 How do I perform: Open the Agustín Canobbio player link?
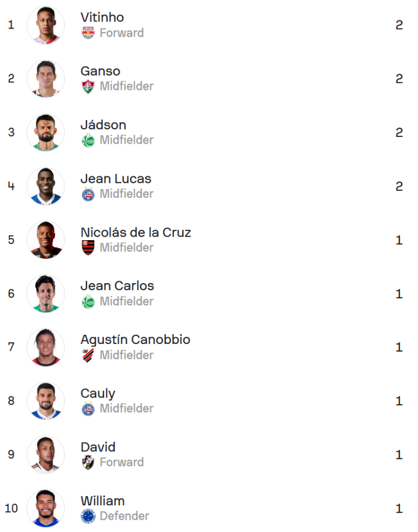click(x=135, y=339)
